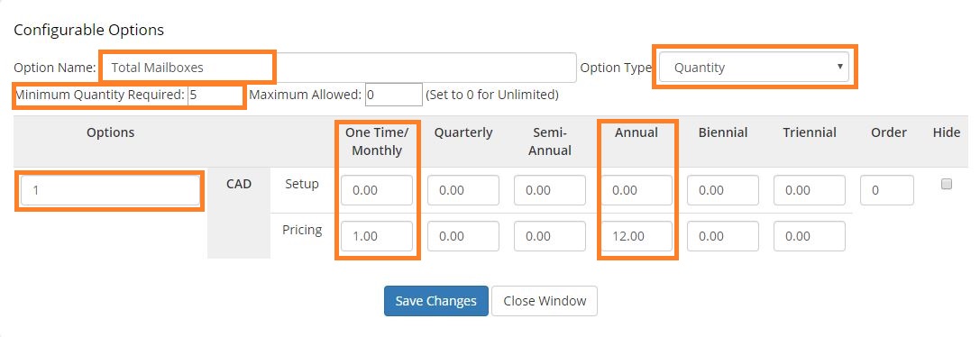Click the Save Changes button
980x337 pixels.
[435, 301]
